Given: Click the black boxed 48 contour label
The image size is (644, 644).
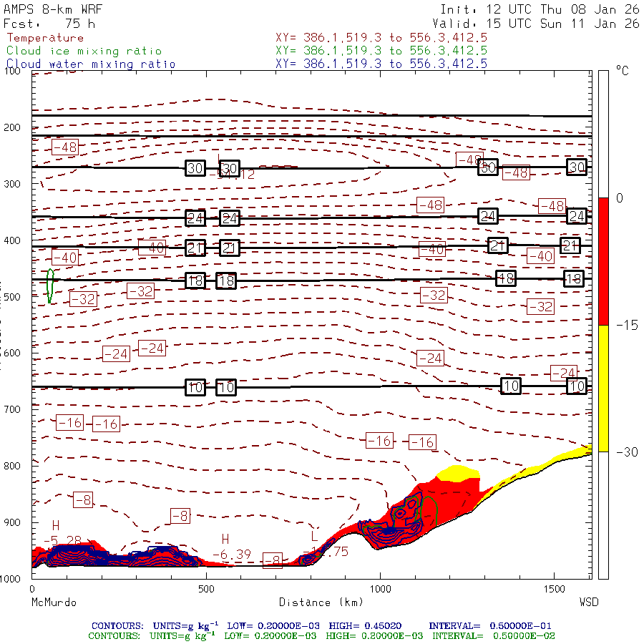Looking at the screenshot, I should coord(506,278).
